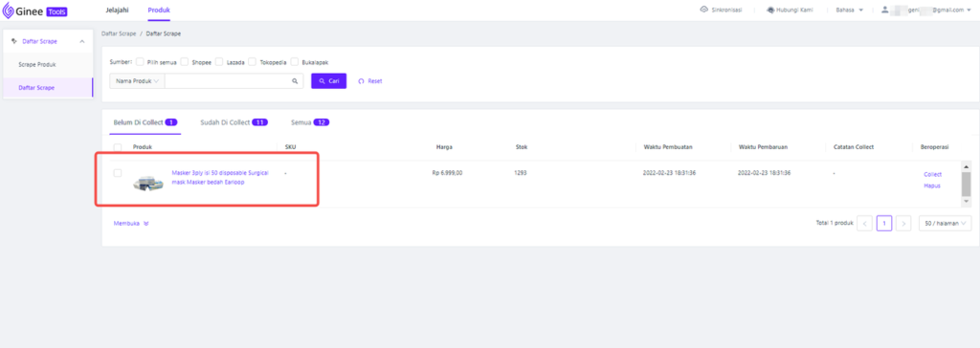The width and height of the screenshot is (980, 348).
Task: Click the Cari search button
Action: 329,81
